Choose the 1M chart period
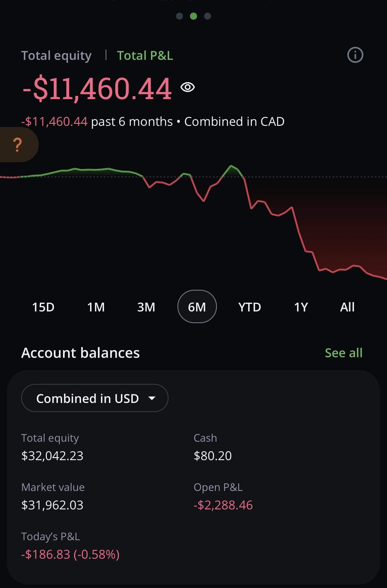Viewport: 387px width, 588px height. point(96,307)
